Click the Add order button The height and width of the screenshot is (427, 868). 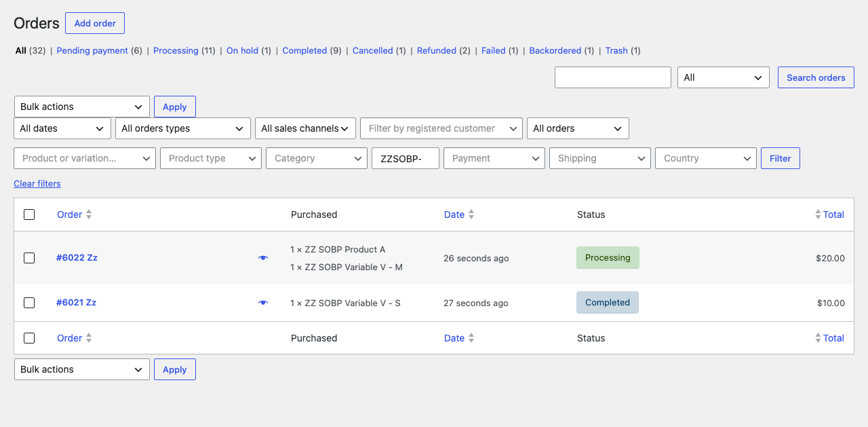coord(95,23)
